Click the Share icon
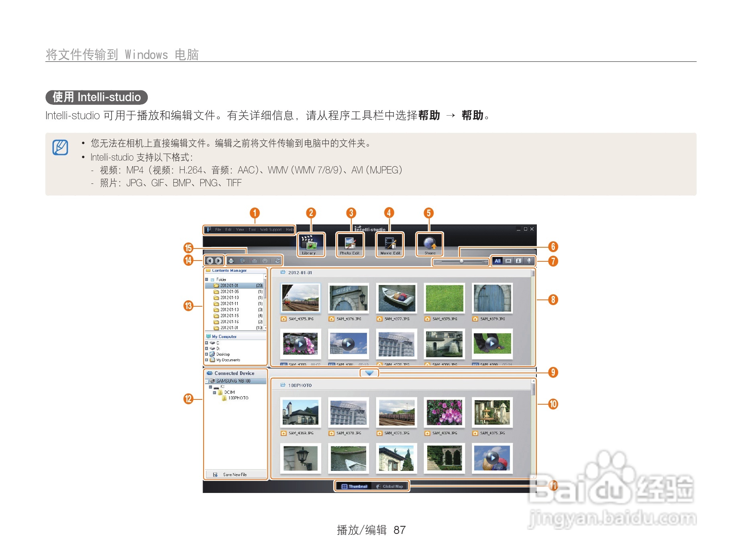Viewport: 742px width, 560px height. [x=429, y=244]
